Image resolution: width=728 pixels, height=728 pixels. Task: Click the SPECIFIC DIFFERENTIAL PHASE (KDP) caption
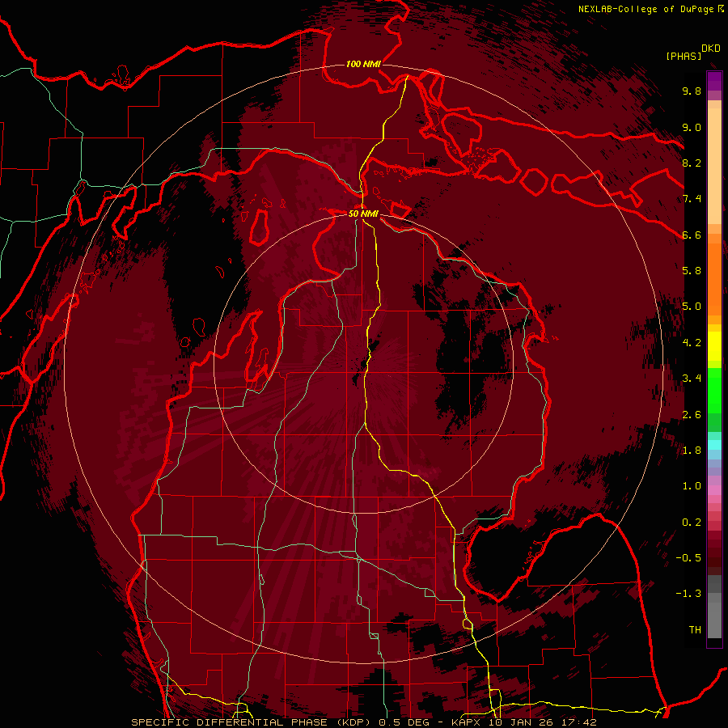tap(252, 722)
